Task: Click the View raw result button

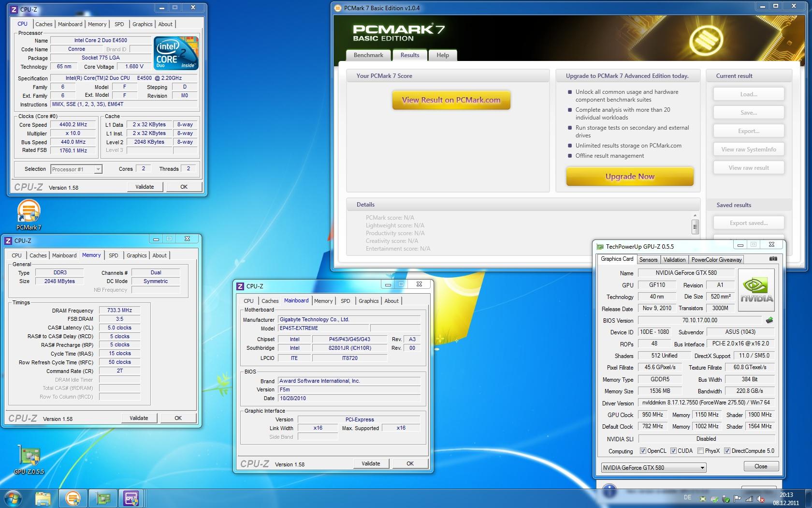Action: [x=749, y=168]
